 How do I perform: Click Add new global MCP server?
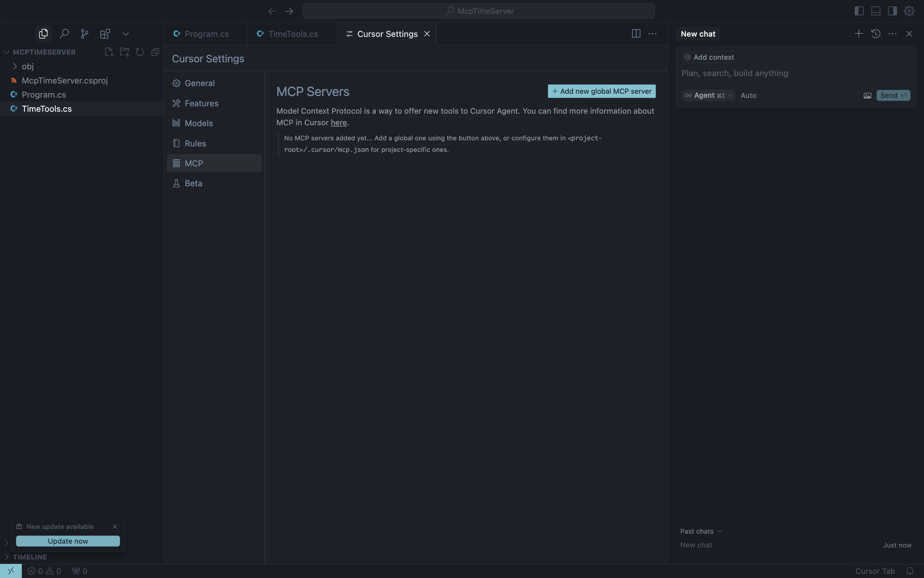tap(602, 91)
